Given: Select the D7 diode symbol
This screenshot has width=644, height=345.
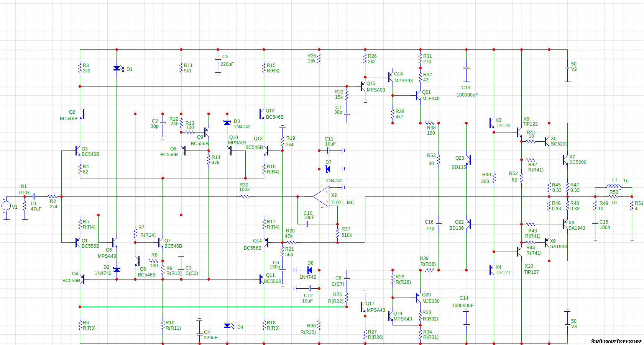Looking at the screenshot, I should coord(328,169).
